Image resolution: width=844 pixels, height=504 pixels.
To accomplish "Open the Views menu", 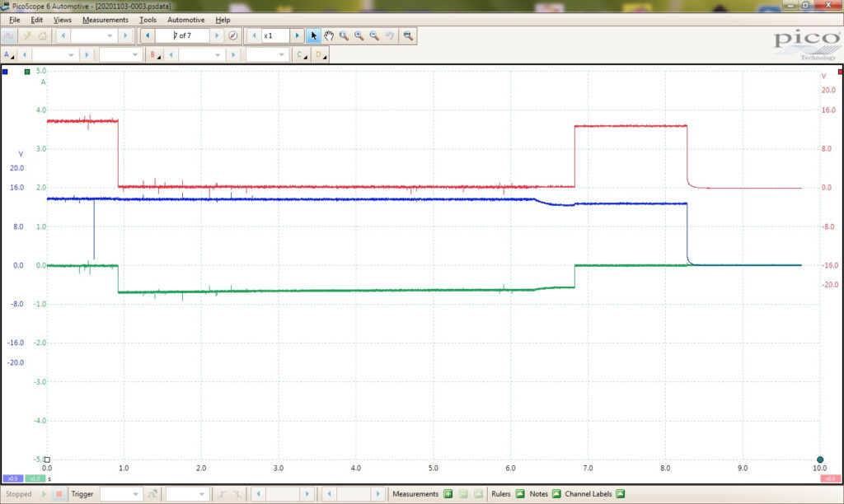I will coord(63,20).
